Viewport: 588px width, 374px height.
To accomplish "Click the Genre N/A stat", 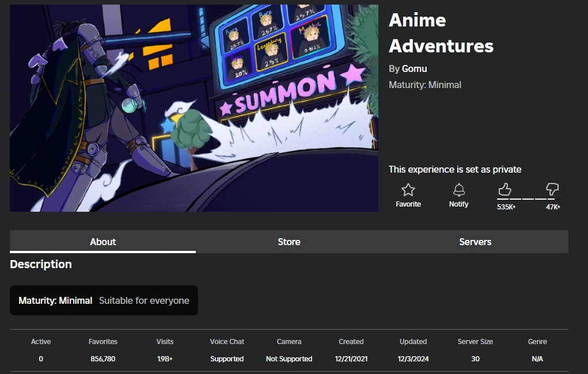I will click(537, 358).
